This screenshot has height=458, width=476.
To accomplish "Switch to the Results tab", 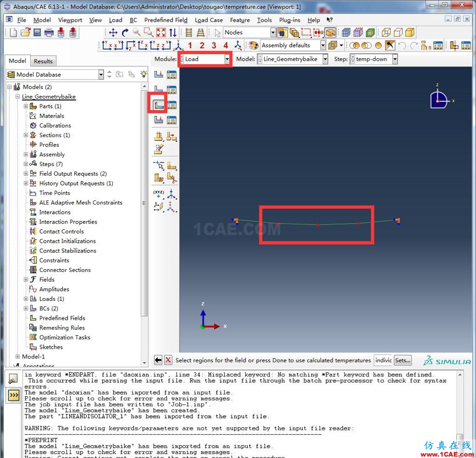I will click(43, 61).
